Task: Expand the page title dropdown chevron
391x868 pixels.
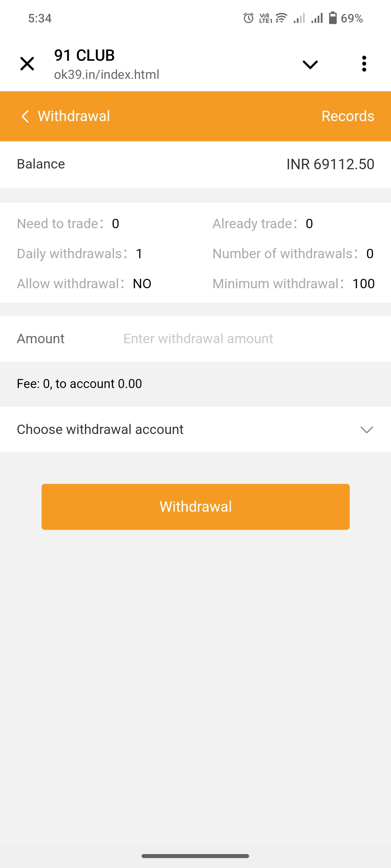Action: [310, 64]
